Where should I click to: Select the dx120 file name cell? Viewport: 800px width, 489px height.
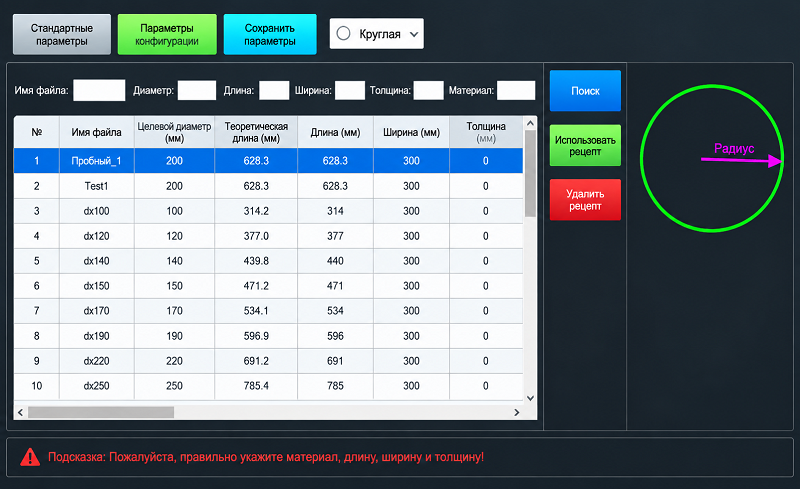[96, 236]
